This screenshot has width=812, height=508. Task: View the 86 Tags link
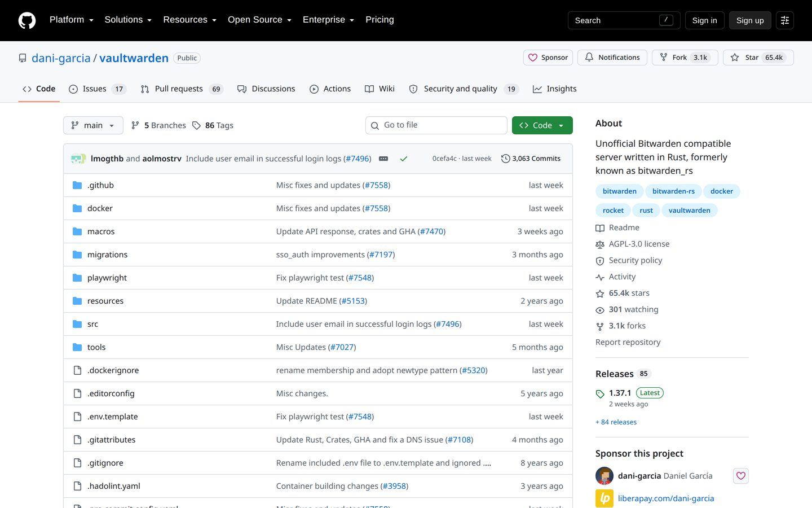coord(213,125)
